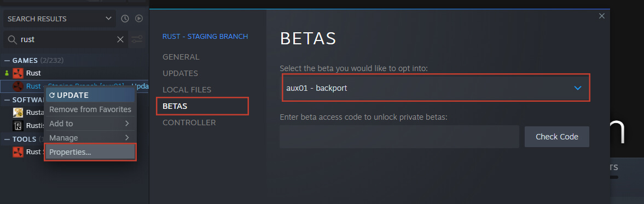Close the properties dialog
Image resolution: width=644 pixels, height=204 pixels.
pos(602,16)
